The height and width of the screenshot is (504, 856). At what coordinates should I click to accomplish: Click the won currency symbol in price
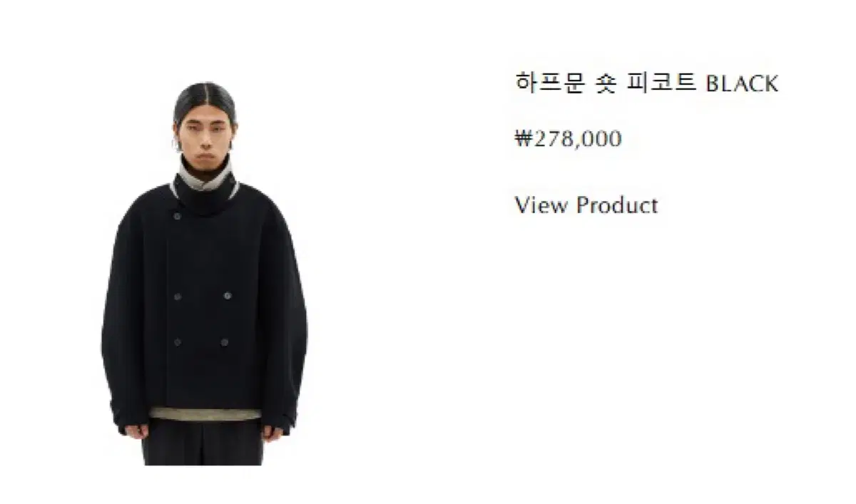pos(524,138)
